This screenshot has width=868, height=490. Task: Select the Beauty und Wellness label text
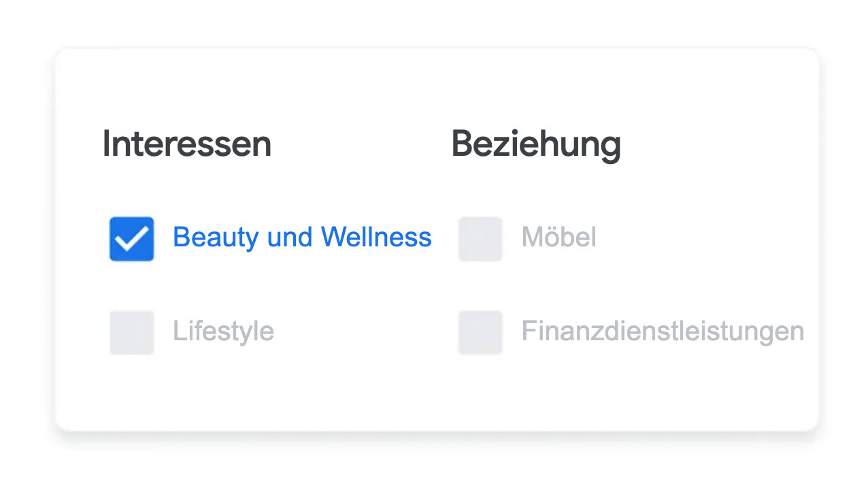(x=302, y=238)
